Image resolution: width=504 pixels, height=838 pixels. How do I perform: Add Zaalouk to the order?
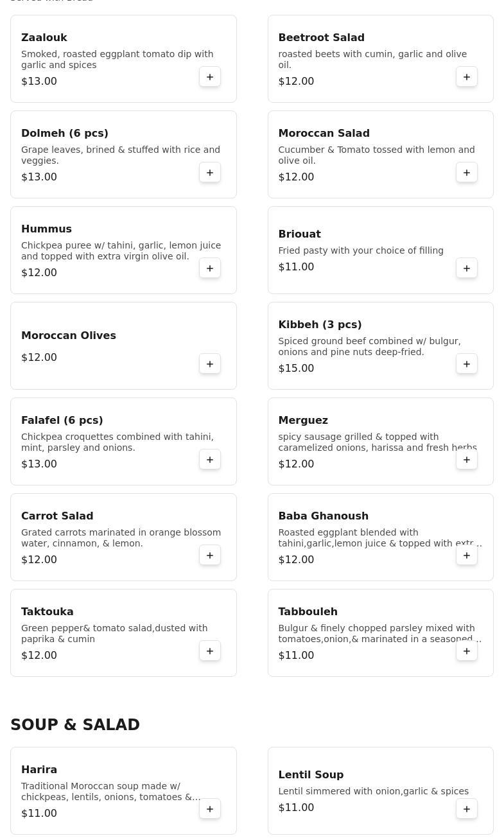tap(210, 77)
